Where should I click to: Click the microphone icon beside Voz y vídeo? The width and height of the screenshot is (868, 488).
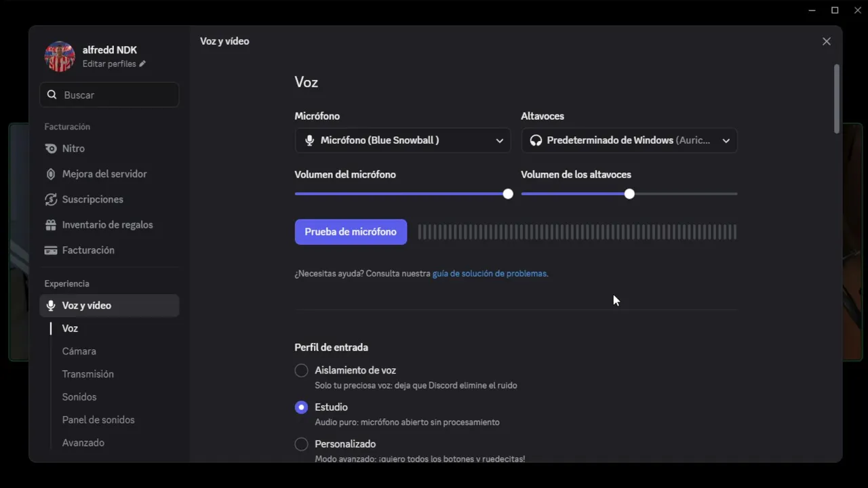[x=50, y=306]
